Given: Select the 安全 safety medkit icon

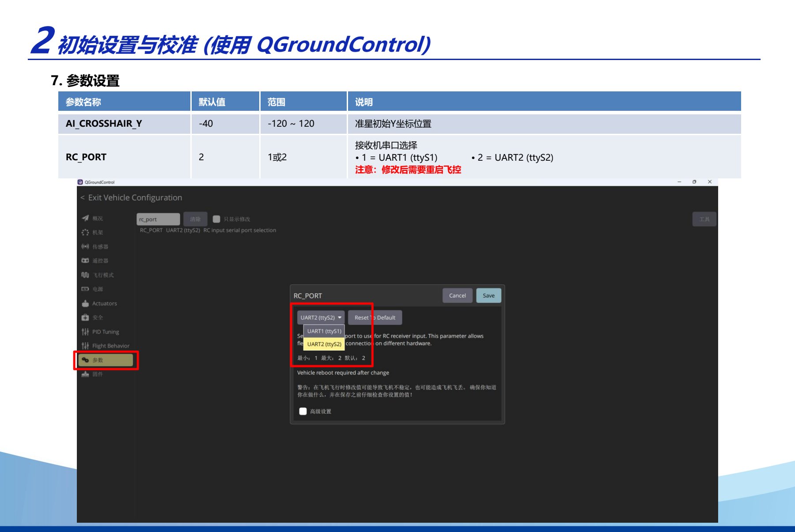Looking at the screenshot, I should click(85, 317).
